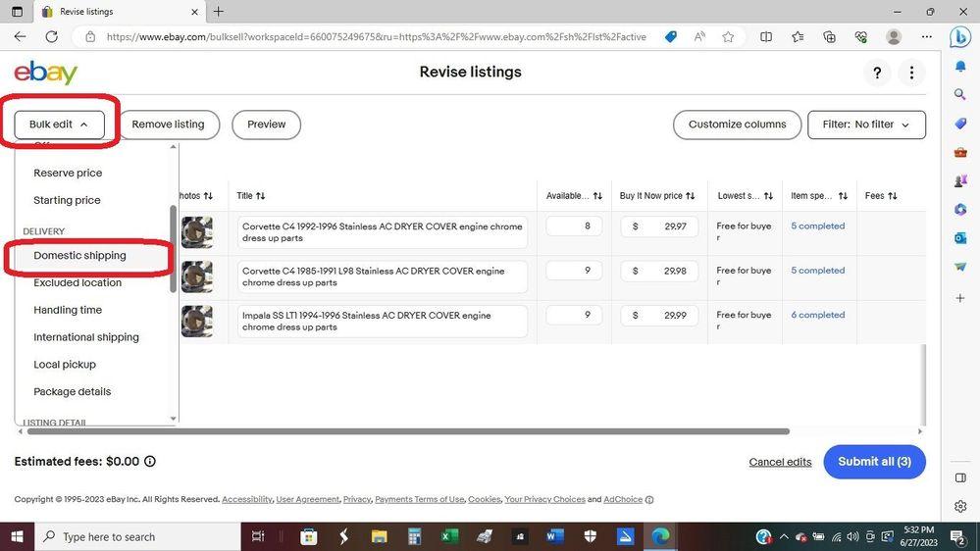Edit the available quantity 8 field
The height and width of the screenshot is (551, 980).
pyautogui.click(x=574, y=226)
